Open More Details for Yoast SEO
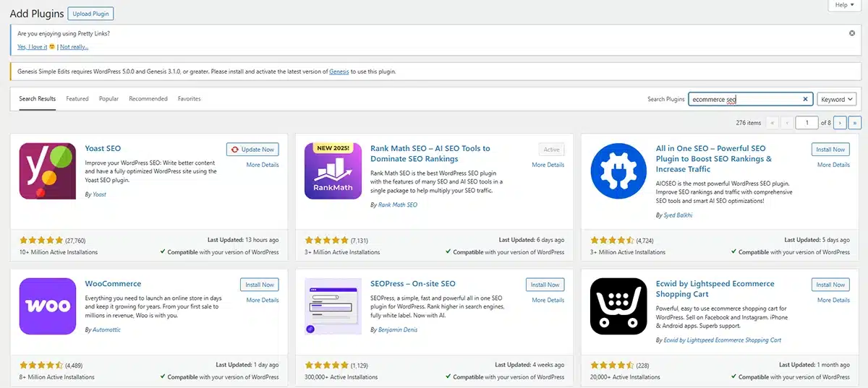The image size is (868, 388). coord(263,165)
